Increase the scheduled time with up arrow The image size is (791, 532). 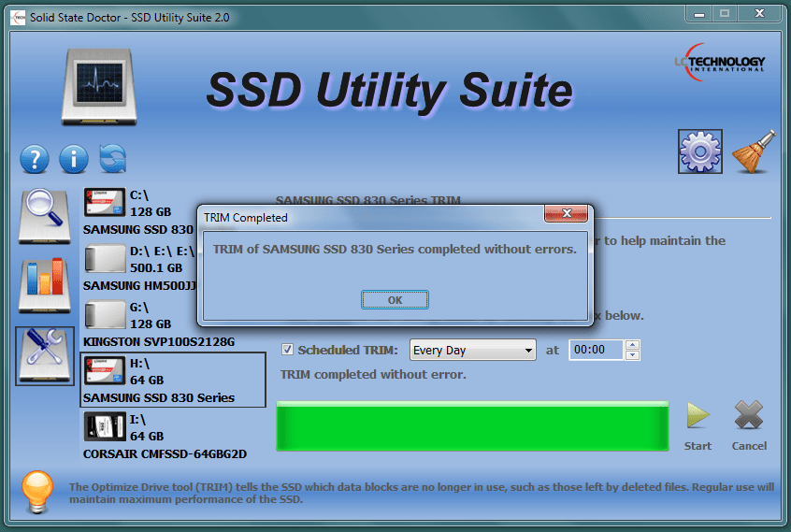(x=632, y=345)
